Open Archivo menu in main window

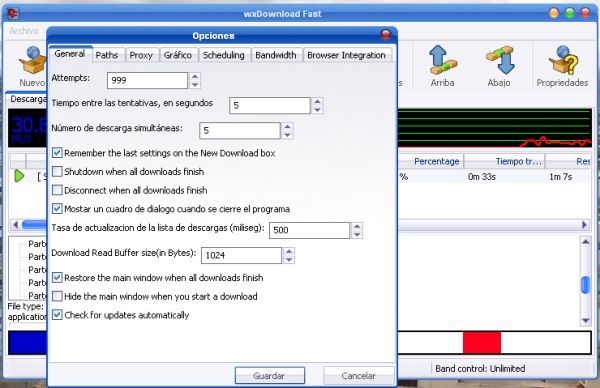(24, 31)
